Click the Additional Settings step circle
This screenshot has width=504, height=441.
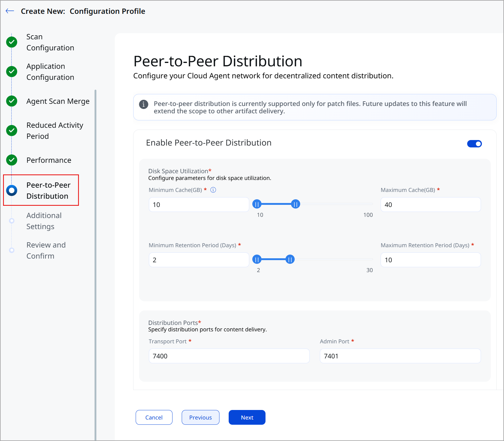coord(12,221)
